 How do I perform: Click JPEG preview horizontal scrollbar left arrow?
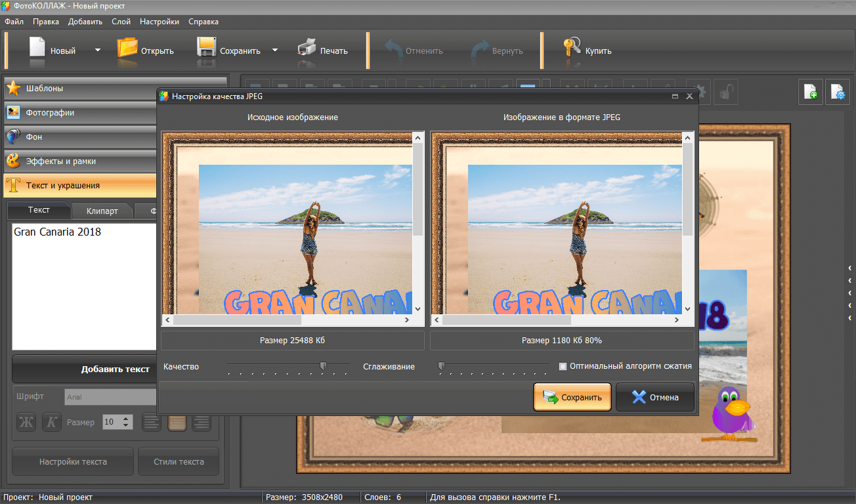click(437, 320)
